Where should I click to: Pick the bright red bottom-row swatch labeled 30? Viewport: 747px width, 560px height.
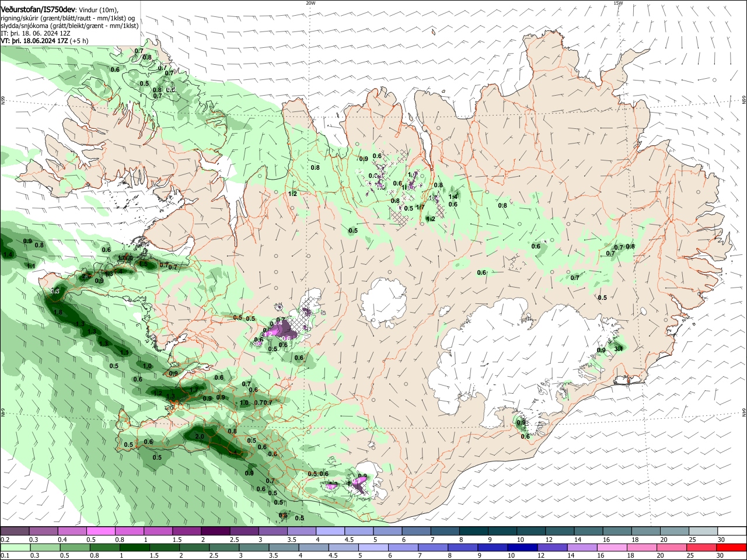731,547
